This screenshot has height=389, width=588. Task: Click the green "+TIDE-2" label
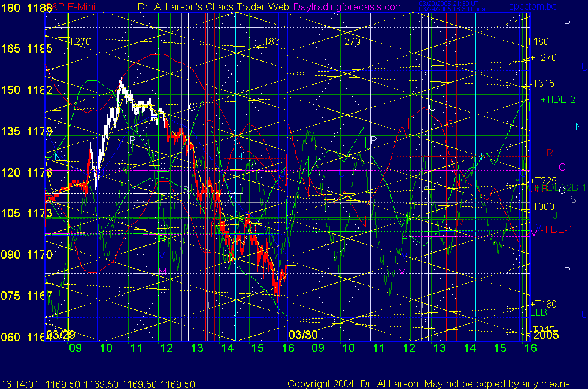pos(558,99)
